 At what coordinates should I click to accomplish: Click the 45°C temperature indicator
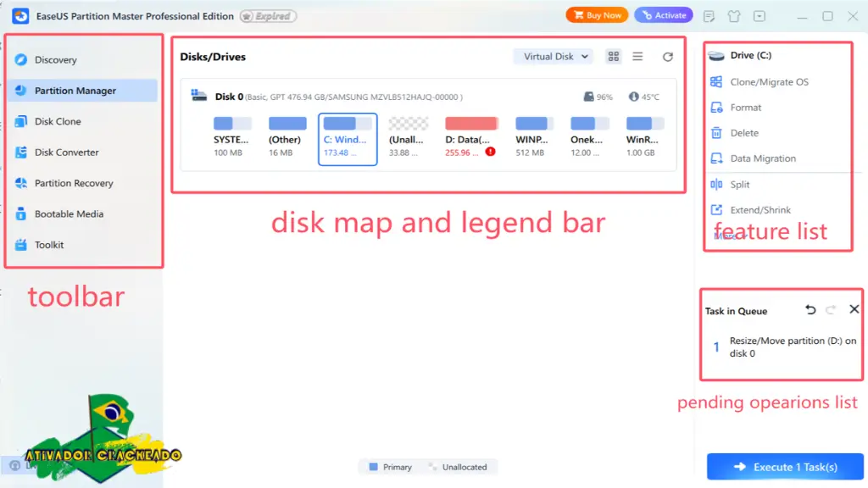[644, 97]
